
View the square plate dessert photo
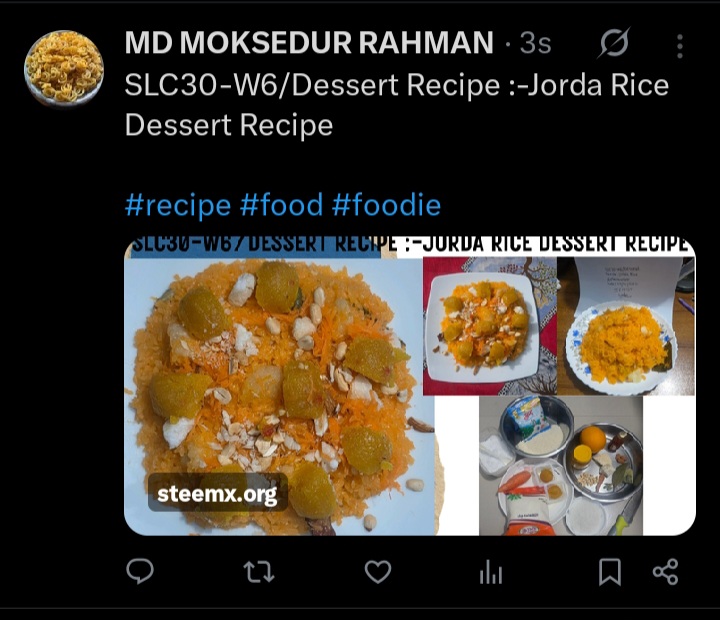pyautogui.click(x=490, y=326)
